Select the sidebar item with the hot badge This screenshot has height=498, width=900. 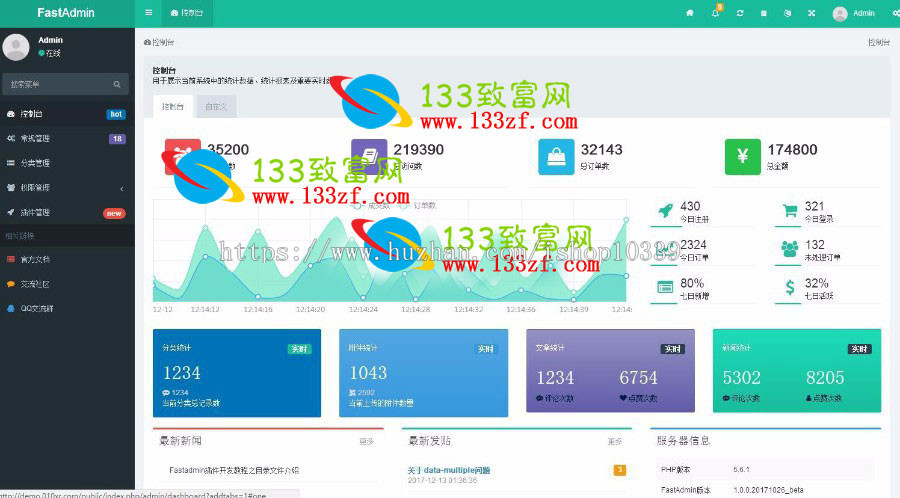pyautogui.click(x=67, y=114)
